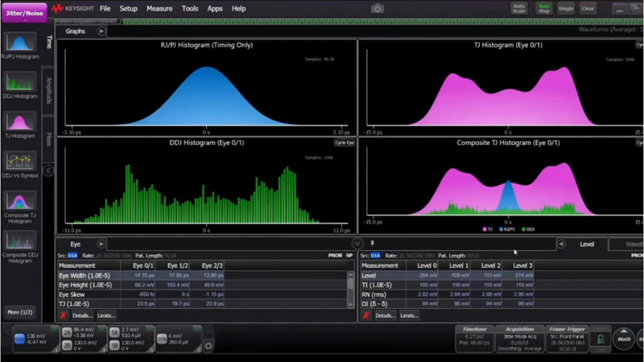
Task: Open the Math function button
Action: click(623, 339)
